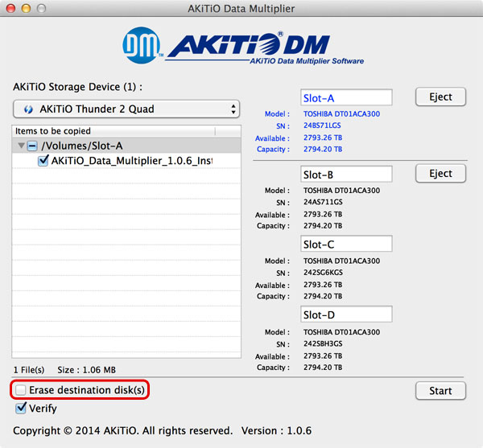Collapse the /Volumes/Slot-A tree node

tap(21, 146)
